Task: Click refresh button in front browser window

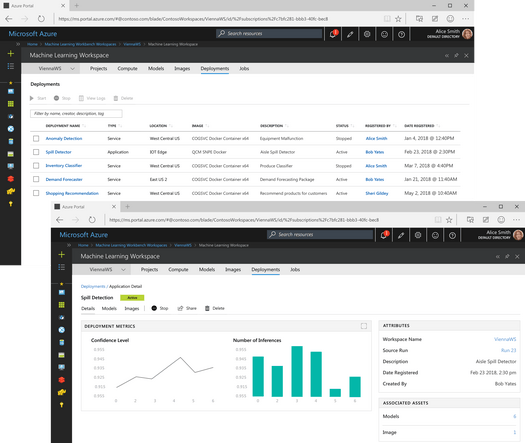Action: coord(92,220)
